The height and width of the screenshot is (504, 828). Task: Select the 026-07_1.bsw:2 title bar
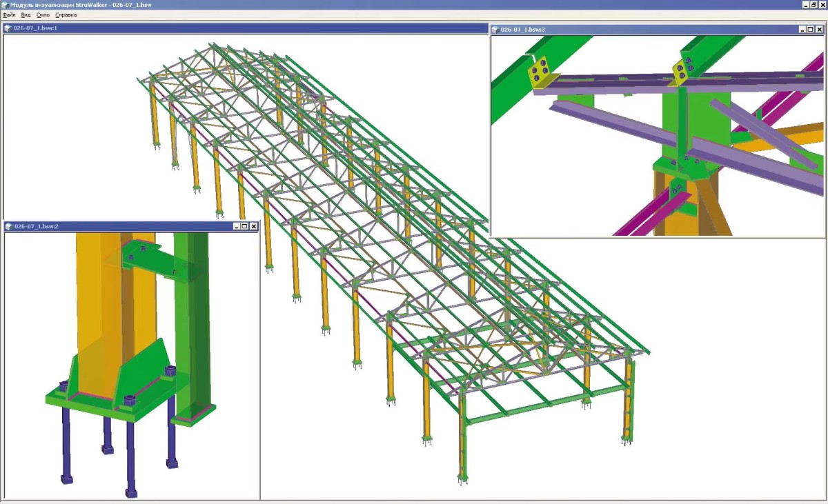coord(124,226)
